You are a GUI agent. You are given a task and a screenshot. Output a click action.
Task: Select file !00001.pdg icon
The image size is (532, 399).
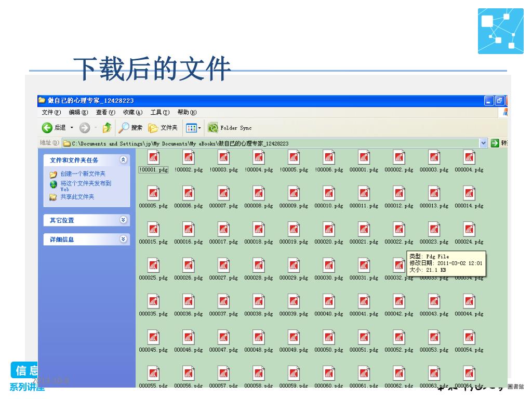(x=153, y=157)
